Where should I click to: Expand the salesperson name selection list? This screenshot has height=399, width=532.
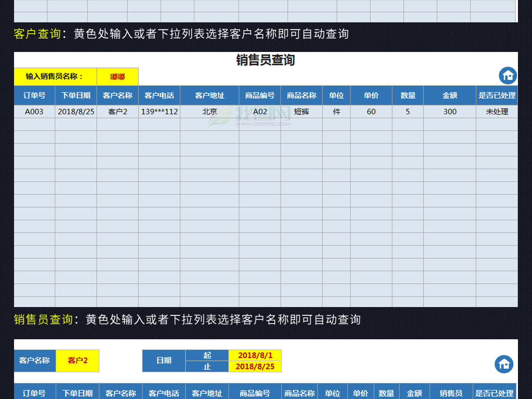pyautogui.click(x=117, y=76)
